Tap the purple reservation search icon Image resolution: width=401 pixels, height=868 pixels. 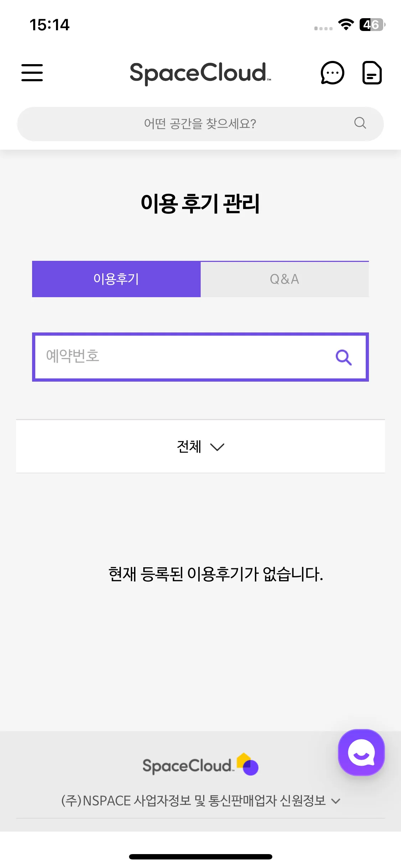click(344, 357)
